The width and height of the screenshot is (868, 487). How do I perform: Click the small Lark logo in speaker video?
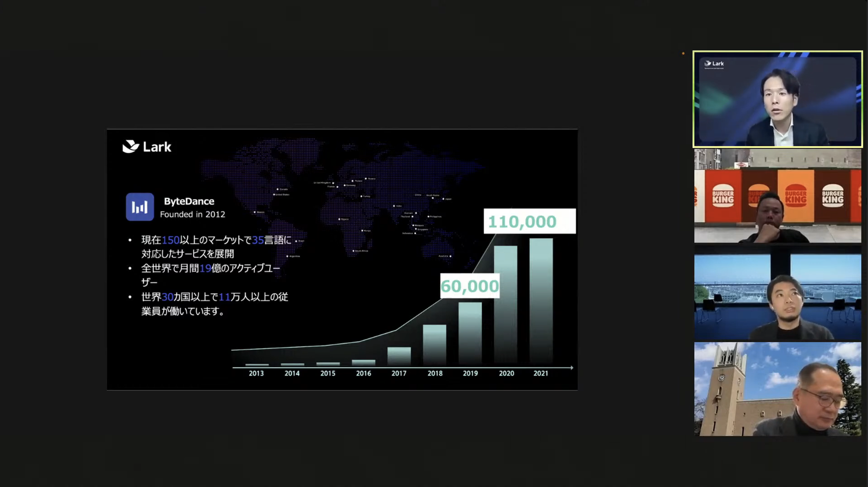coord(714,64)
